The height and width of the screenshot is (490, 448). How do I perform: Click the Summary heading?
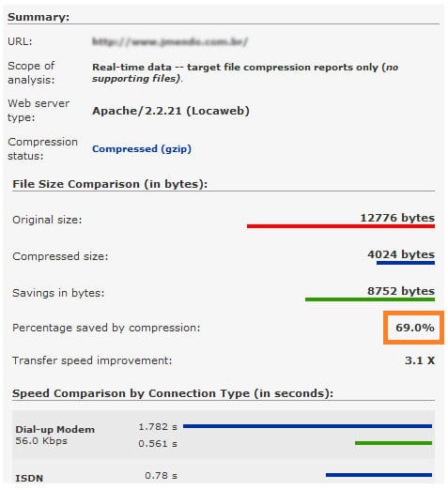(x=39, y=17)
